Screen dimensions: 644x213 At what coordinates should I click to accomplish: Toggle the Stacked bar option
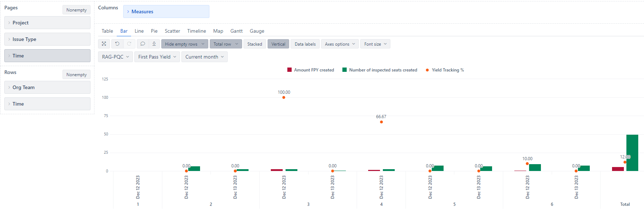click(255, 44)
